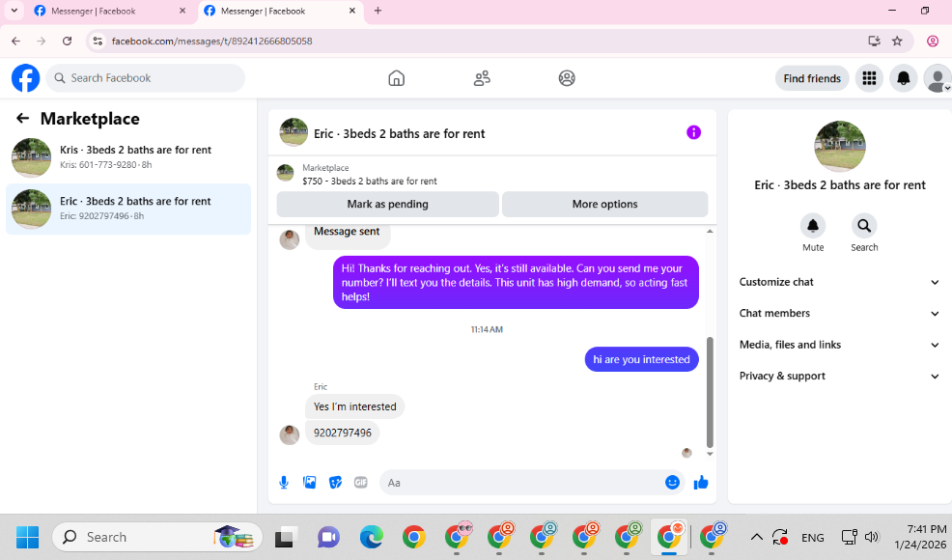The width and height of the screenshot is (952, 560).
Task: Open the Marketplace listing thumbnail in header
Action: 286,173
